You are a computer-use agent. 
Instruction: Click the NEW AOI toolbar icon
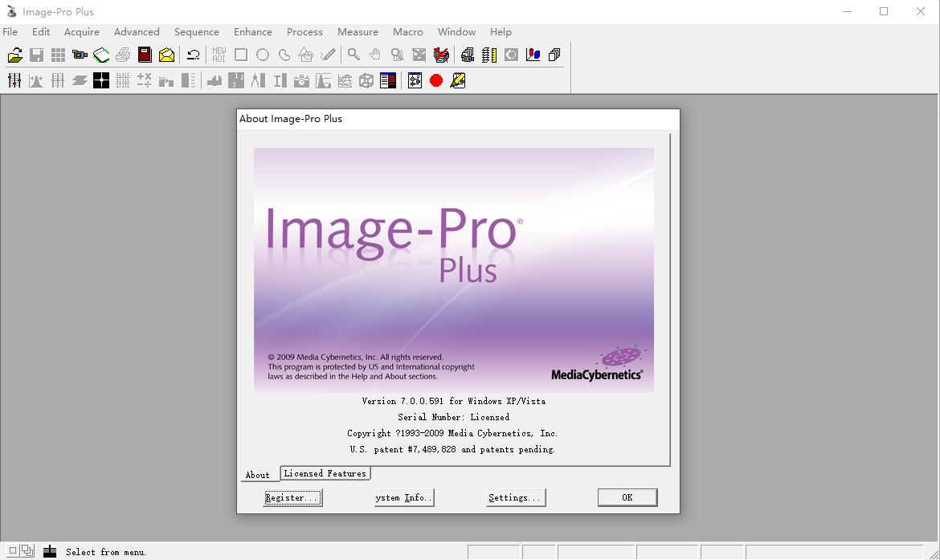[219, 55]
